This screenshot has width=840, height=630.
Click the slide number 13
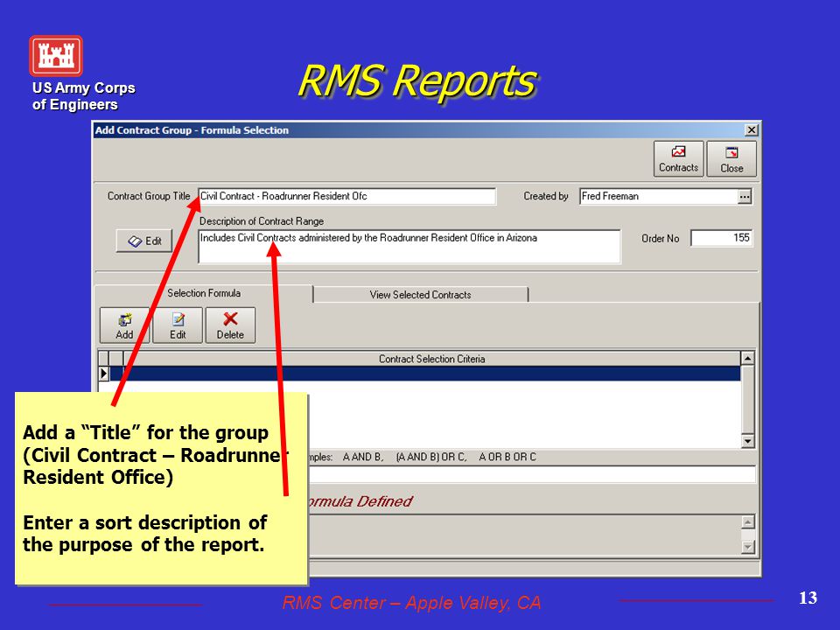[x=808, y=598]
